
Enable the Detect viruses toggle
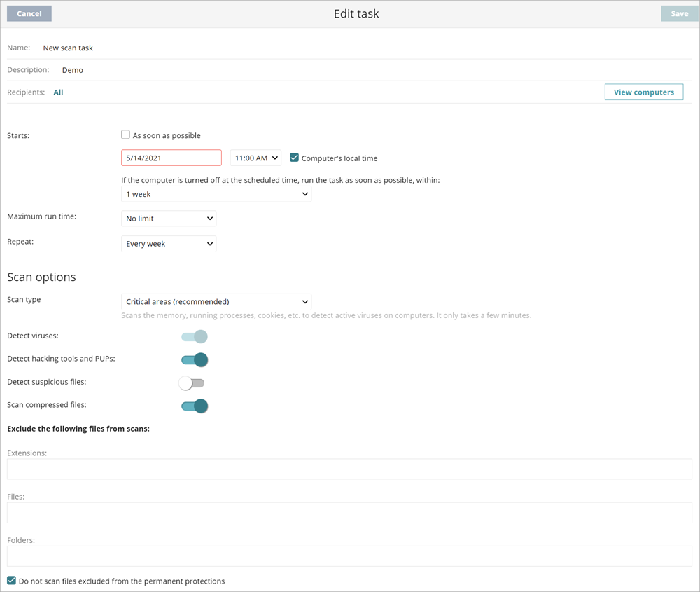coord(194,336)
